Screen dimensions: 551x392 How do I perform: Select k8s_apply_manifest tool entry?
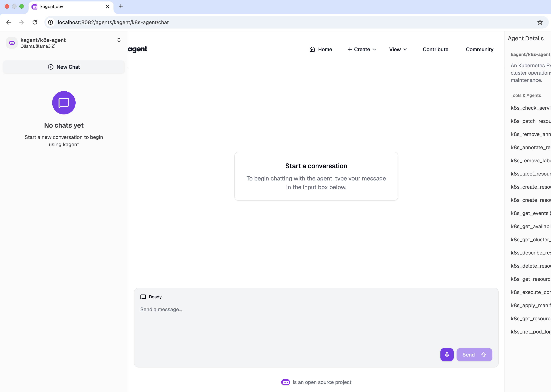531,305
